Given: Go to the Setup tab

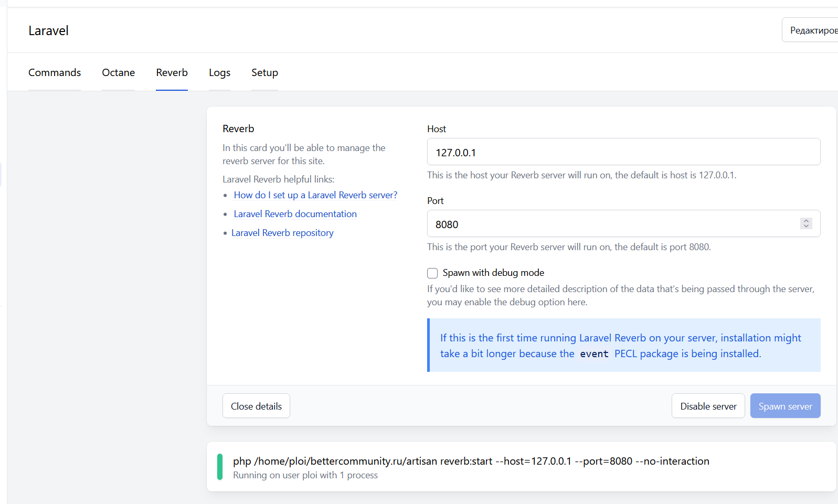Looking at the screenshot, I should (x=264, y=72).
